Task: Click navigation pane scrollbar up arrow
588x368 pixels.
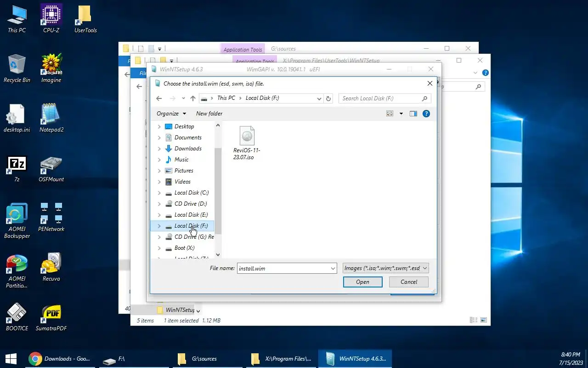Action: pos(218,125)
